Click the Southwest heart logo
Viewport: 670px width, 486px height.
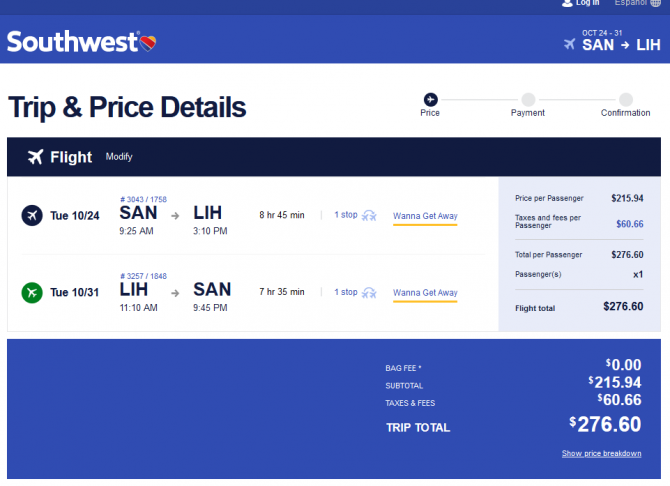(x=148, y=43)
